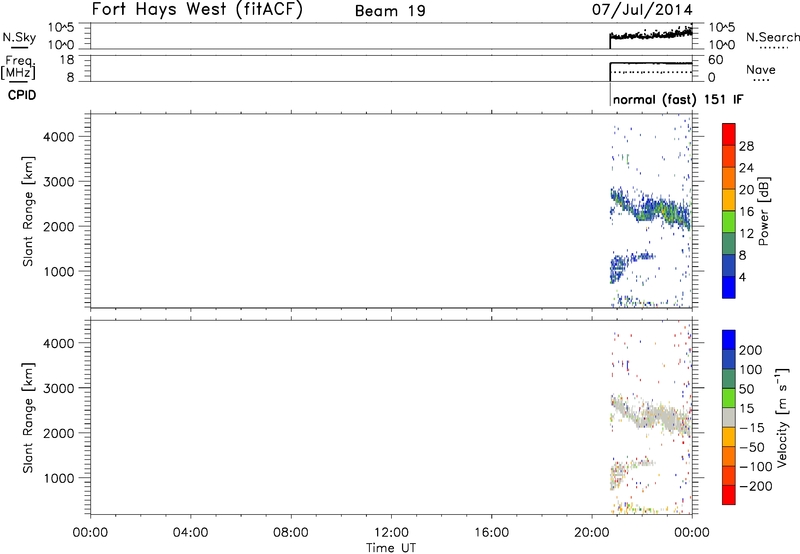Click the '10^5' label left of noise panel
The width and height of the screenshot is (800, 554).
pos(61,27)
